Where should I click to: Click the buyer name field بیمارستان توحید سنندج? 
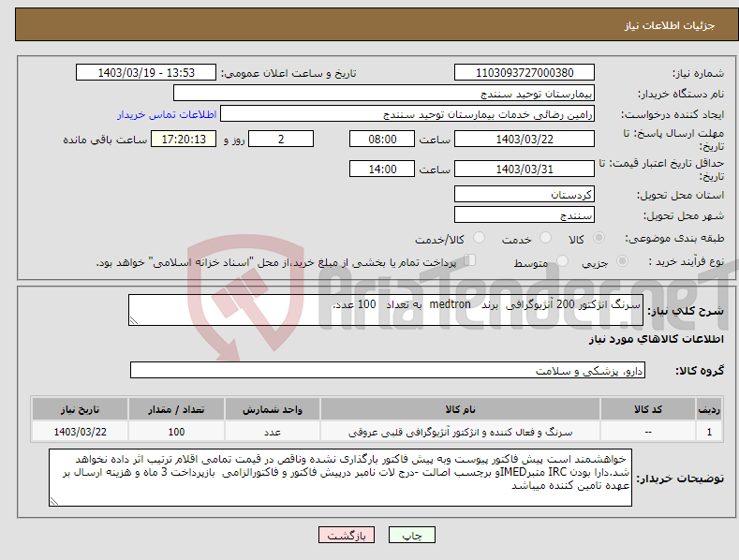(384, 94)
